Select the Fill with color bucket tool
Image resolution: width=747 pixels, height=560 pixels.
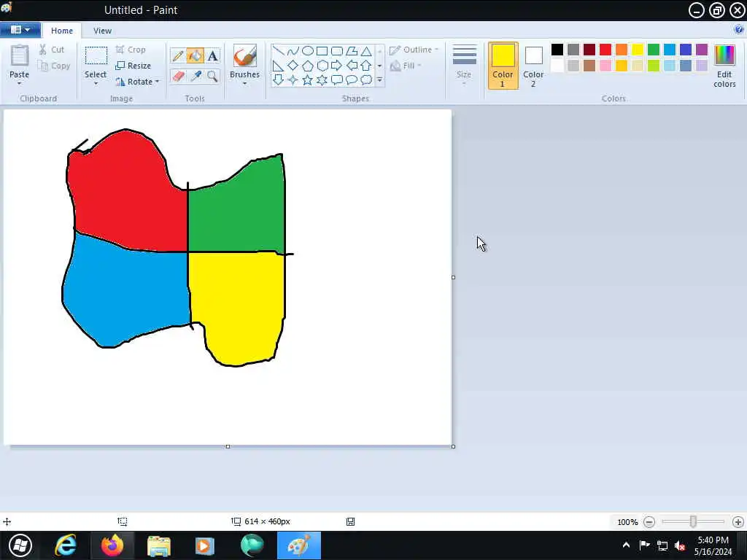[x=195, y=55]
